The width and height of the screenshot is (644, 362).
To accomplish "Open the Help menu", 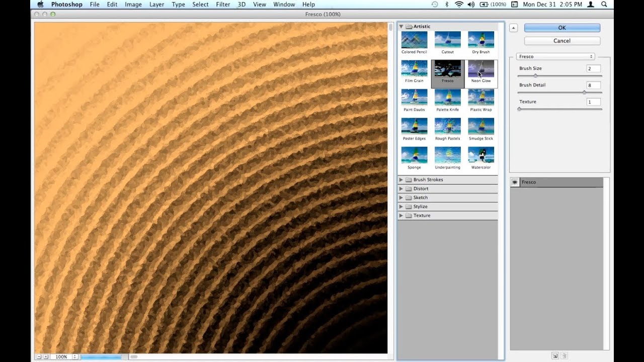I will tap(308, 5).
